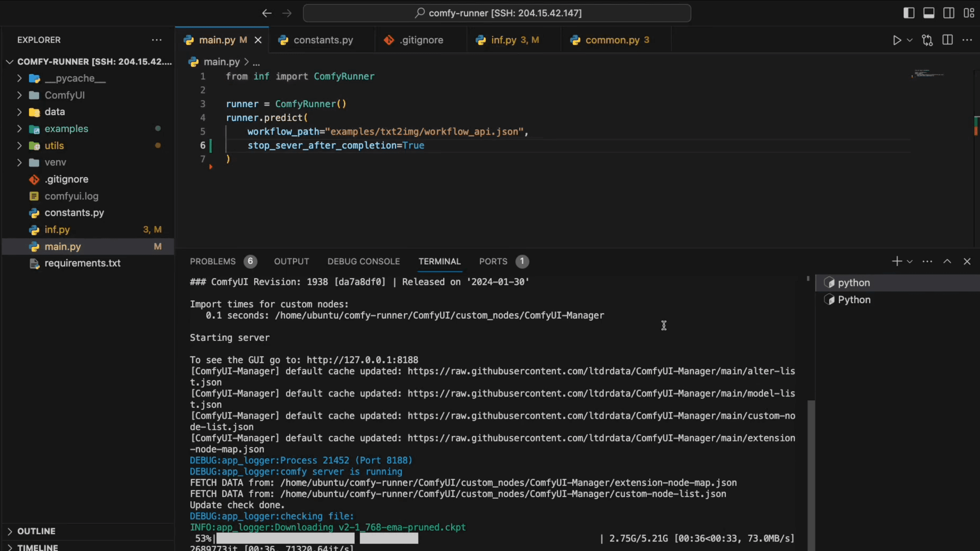Screen dimensions: 980x551
Task: Maximize the panel with the chevron up
Action: click(x=947, y=261)
